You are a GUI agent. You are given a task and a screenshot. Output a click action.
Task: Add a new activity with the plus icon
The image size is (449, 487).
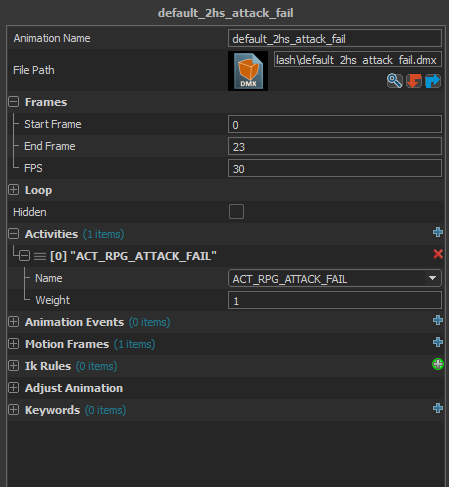(x=438, y=232)
